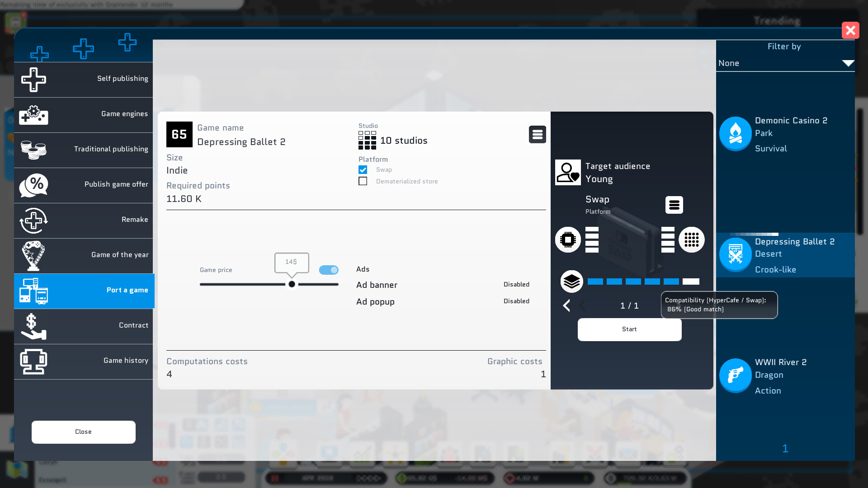Image resolution: width=868 pixels, height=488 pixels.
Task: Open the Swap platform list menu
Action: pos(674,205)
